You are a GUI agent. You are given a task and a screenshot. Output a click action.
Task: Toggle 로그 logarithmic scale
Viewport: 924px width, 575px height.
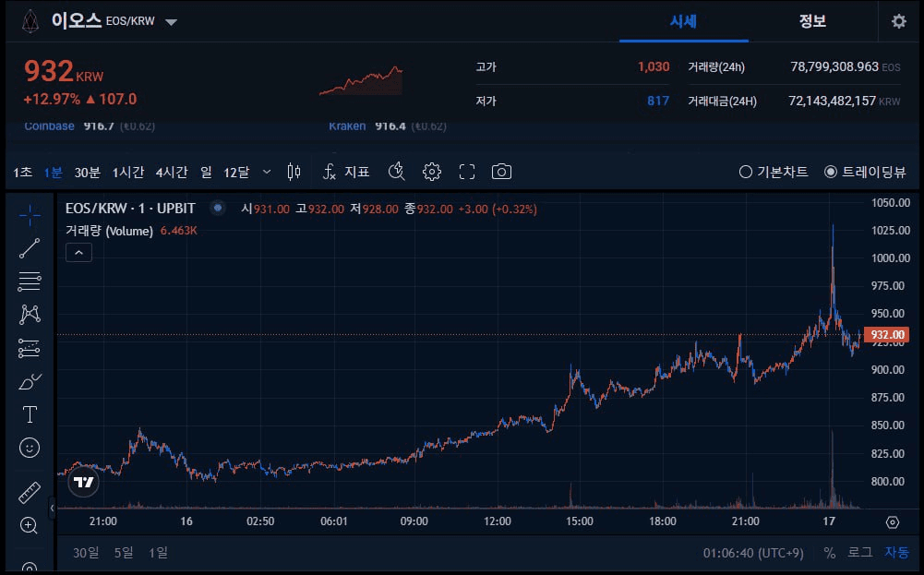[859, 553]
